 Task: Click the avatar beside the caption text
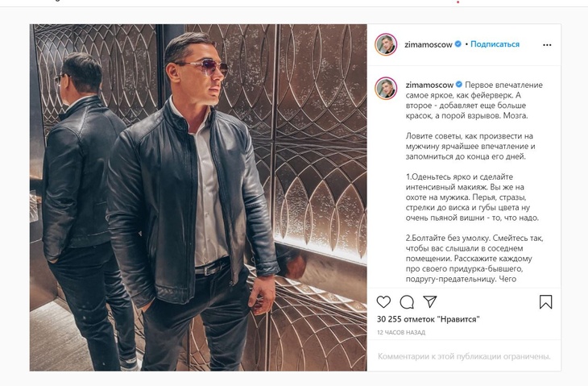click(x=386, y=89)
